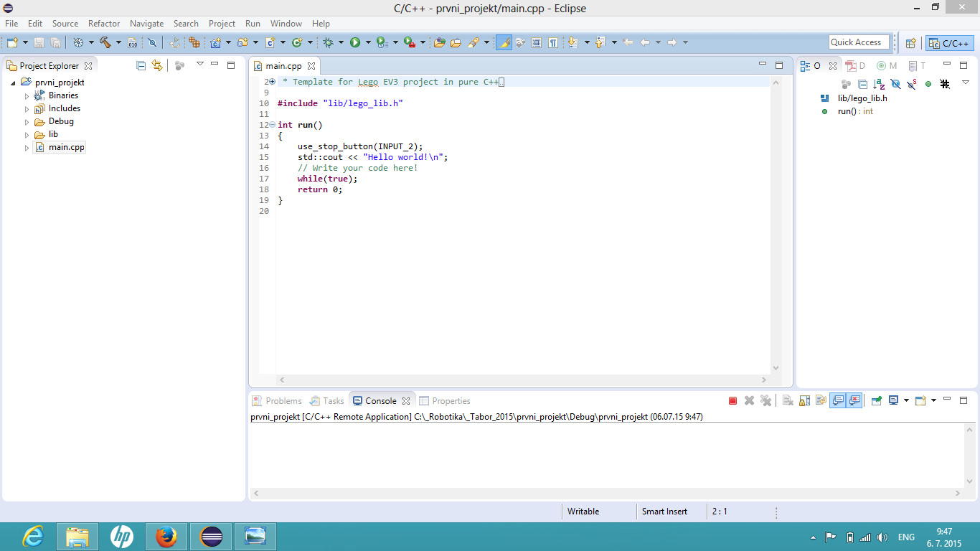Toggle Show Whitespace Characters paragraph icon
The image size is (980, 551).
[x=553, y=43]
